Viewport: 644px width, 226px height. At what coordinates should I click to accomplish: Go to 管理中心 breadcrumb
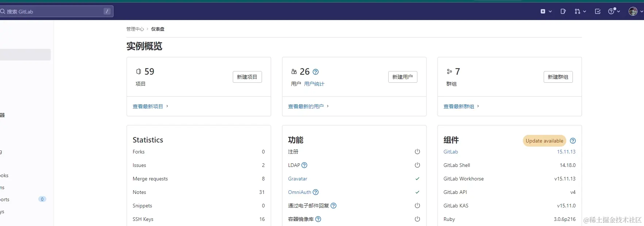[135, 29]
